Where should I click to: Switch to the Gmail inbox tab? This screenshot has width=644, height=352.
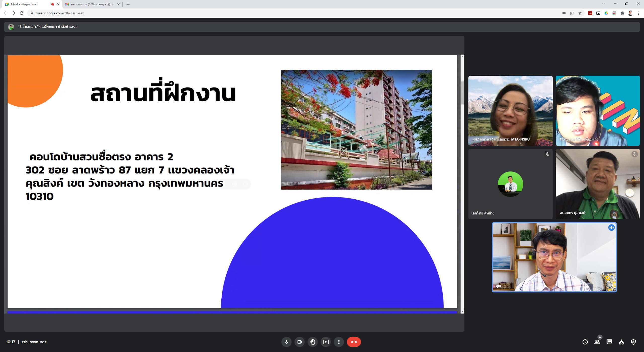(x=92, y=4)
